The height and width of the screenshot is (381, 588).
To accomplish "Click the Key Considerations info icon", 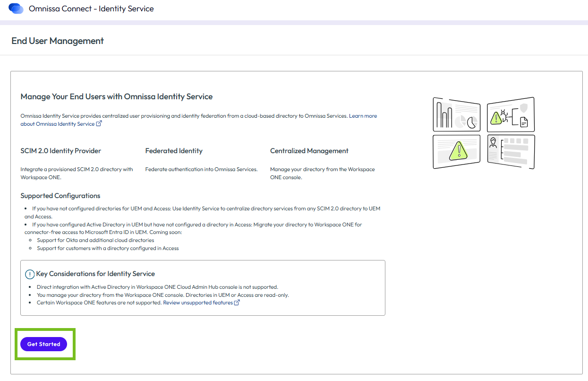I will tap(30, 274).
